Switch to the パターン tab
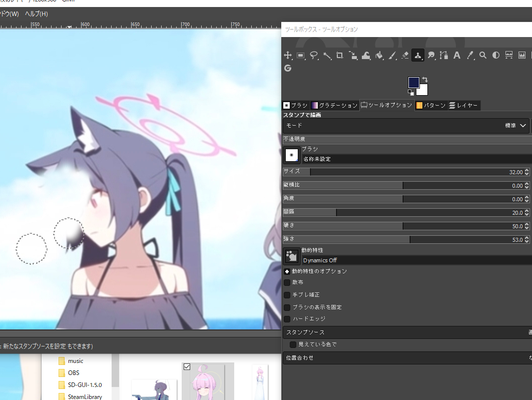The image size is (532, 400). click(431, 106)
